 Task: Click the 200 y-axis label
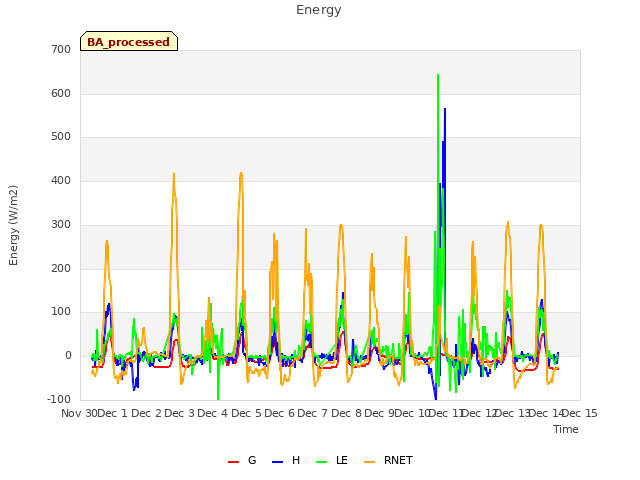[61, 268]
